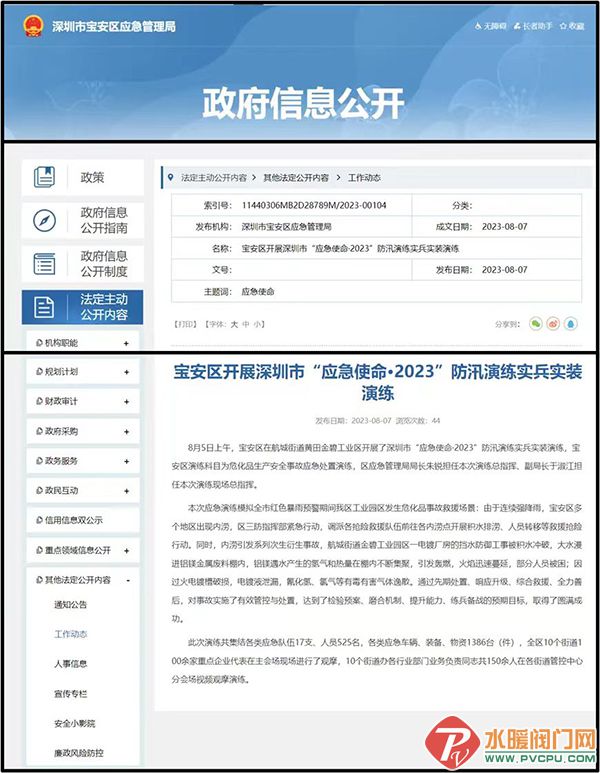Select 法定主动公开内容 highlighted tab
Screen dimensions: 600x773
(83, 307)
